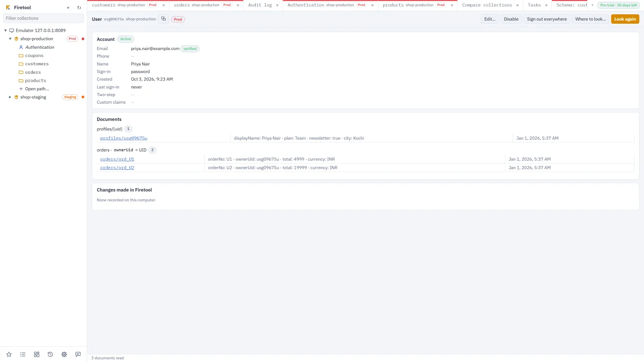644x362 pixels.
Task: Click the Where to look... button
Action: tap(590, 19)
